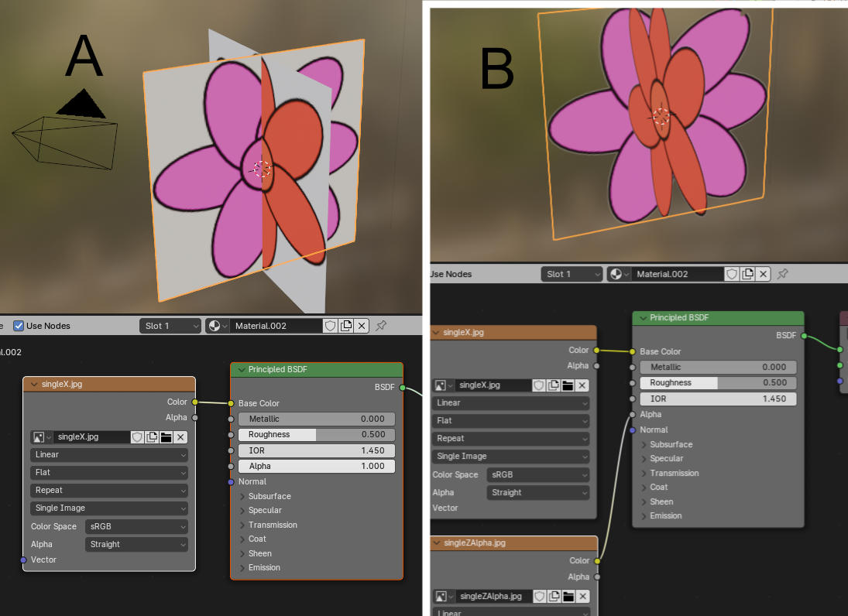Click new image icon in singleX.jpg node, view A

152,436
